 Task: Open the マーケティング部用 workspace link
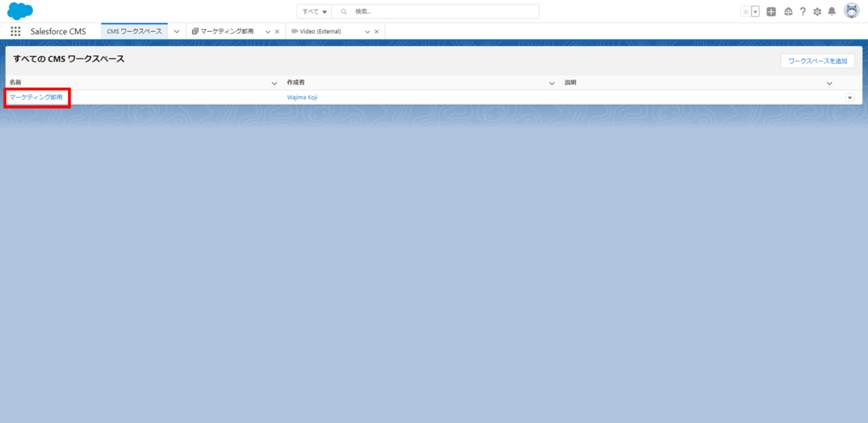coord(36,97)
